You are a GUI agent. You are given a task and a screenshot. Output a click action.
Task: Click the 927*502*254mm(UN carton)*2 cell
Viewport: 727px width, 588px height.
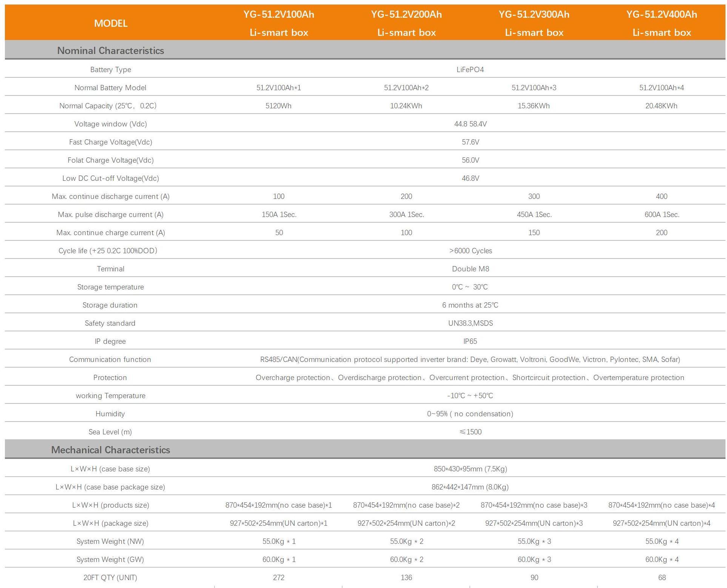point(406,523)
